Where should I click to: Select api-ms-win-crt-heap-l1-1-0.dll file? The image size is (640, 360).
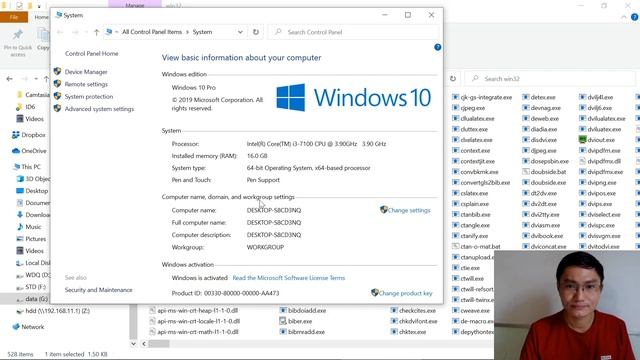click(193, 311)
